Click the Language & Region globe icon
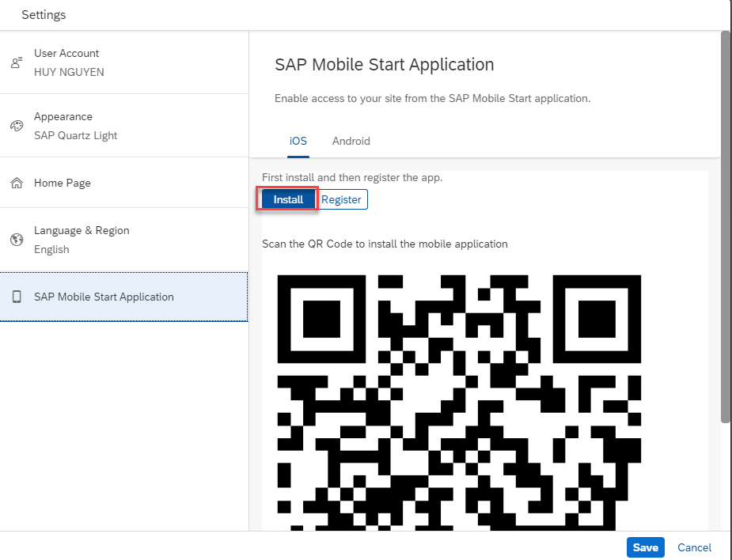 17,240
